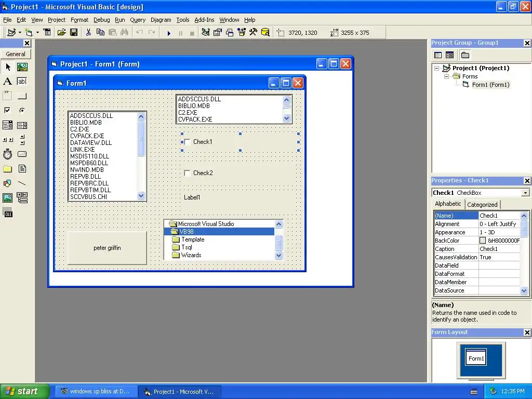The height and width of the screenshot is (399, 532).
Task: Click the General toolbox tab
Action: (x=16, y=54)
